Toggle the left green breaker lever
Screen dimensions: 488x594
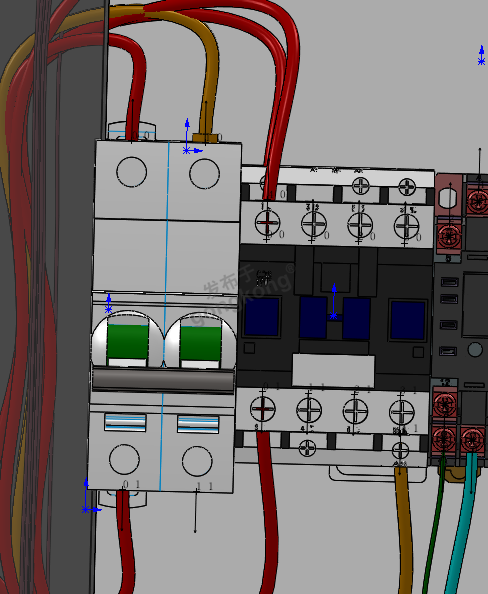tap(128, 341)
